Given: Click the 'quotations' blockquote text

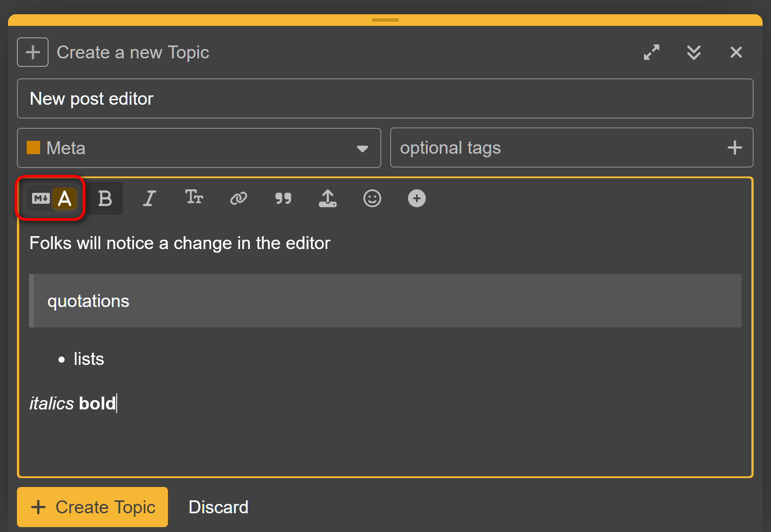Looking at the screenshot, I should coord(88,301).
